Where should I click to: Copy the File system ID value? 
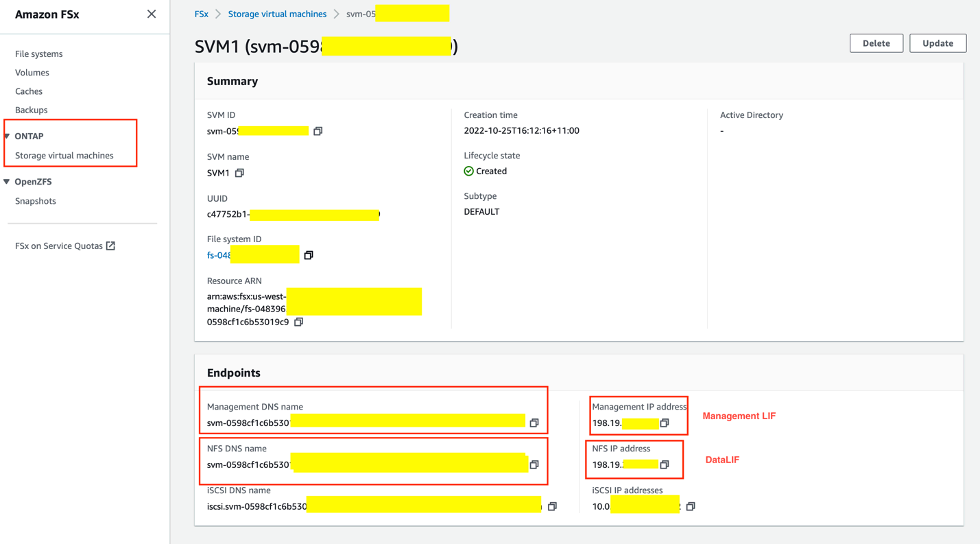click(309, 255)
